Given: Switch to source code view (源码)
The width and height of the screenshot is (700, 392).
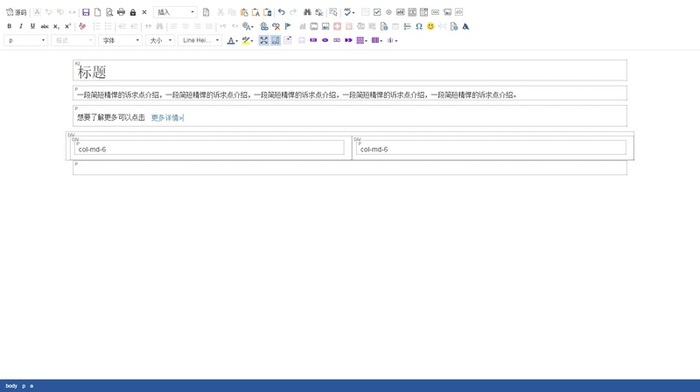Looking at the screenshot, I should tap(16, 12).
